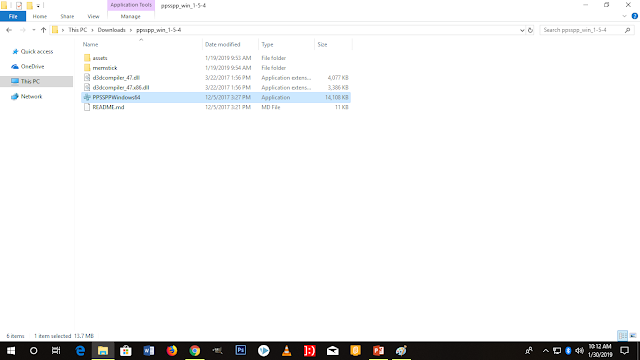640x360 pixels.
Task: Open Task View on the taskbar
Action: [x=56, y=351]
